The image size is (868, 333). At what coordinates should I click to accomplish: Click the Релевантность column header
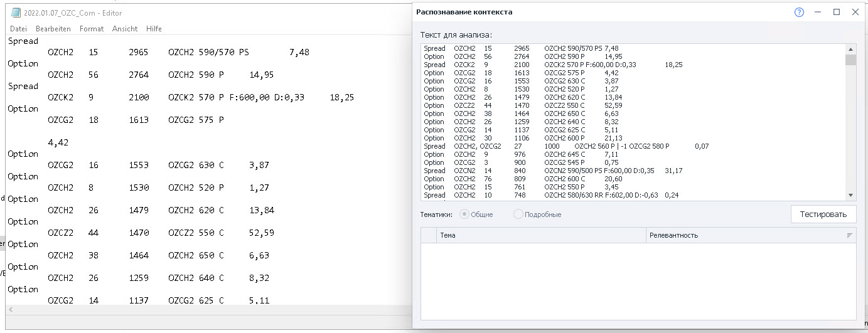pos(741,235)
